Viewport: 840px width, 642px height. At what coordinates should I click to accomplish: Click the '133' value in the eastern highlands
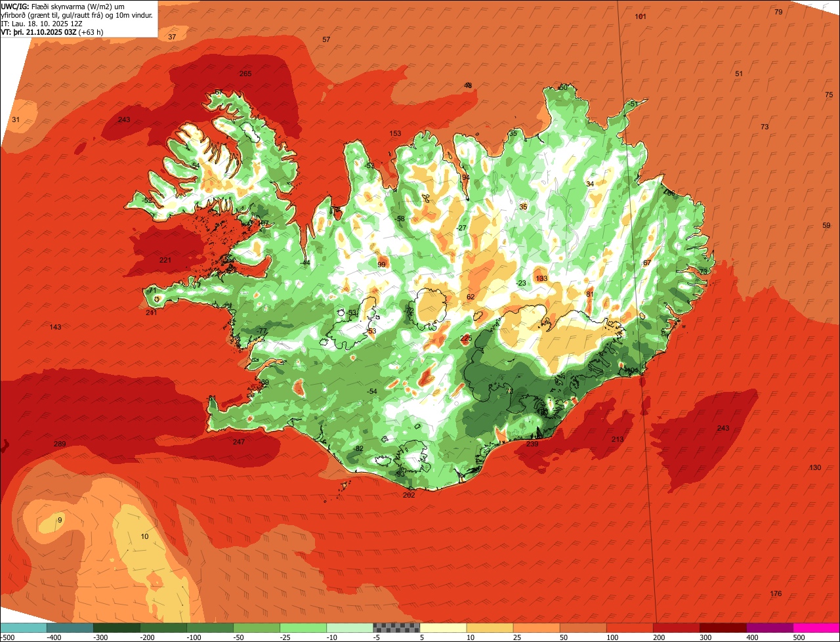point(541,278)
